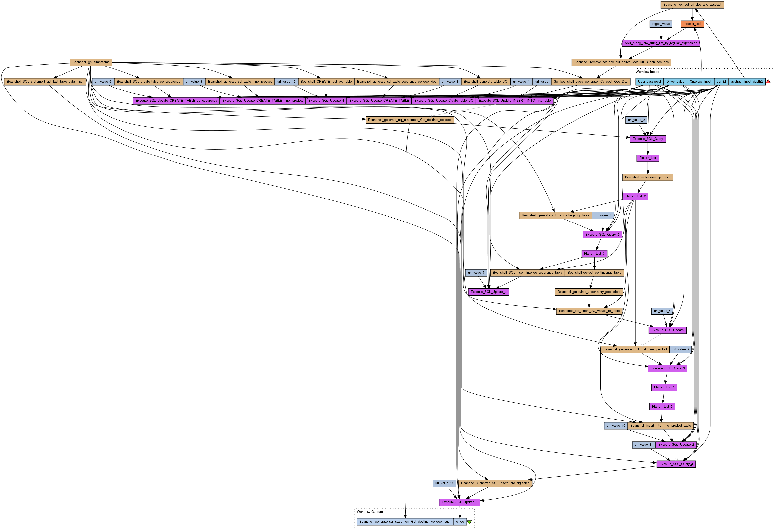Click the regex_value input node
The height and width of the screenshot is (532, 777).
click(661, 24)
